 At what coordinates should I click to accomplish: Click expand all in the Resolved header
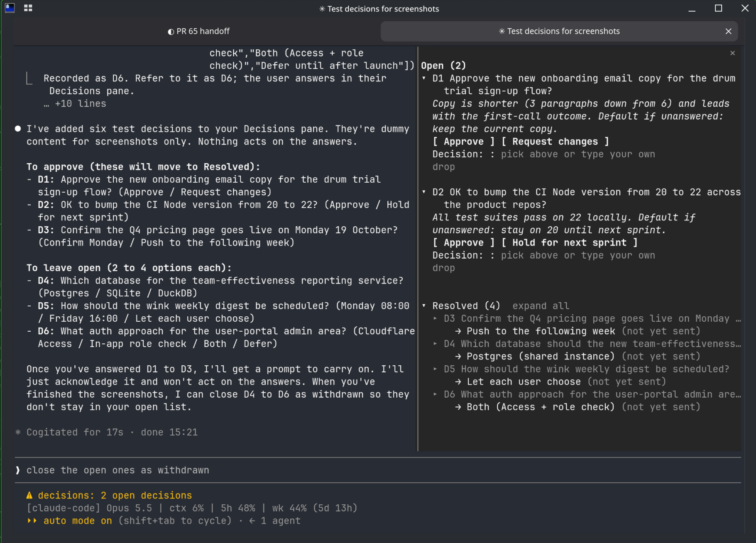coord(541,306)
